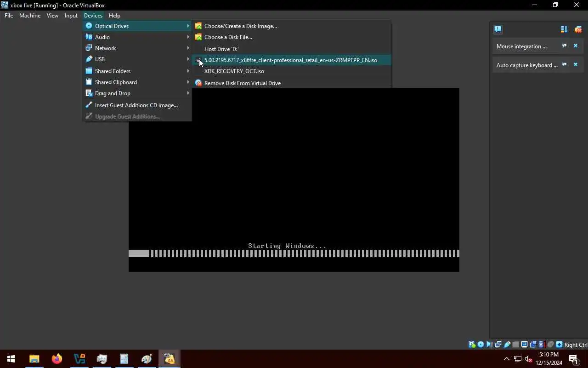
Task: Expand Audio submenu arrow
Action: [188, 37]
